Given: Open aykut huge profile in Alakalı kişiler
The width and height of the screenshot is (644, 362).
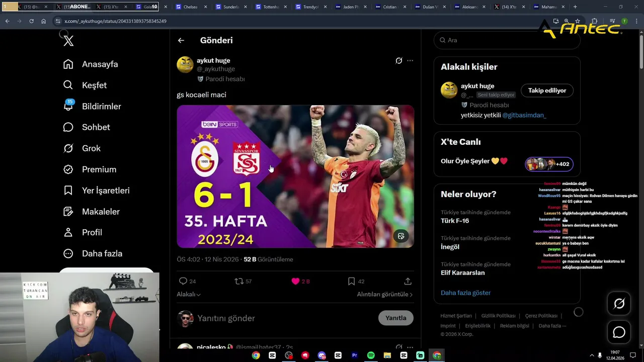Looking at the screenshot, I should tap(477, 86).
